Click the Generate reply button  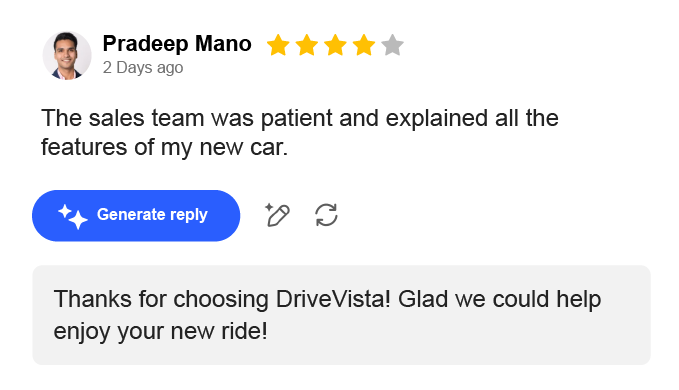136,216
